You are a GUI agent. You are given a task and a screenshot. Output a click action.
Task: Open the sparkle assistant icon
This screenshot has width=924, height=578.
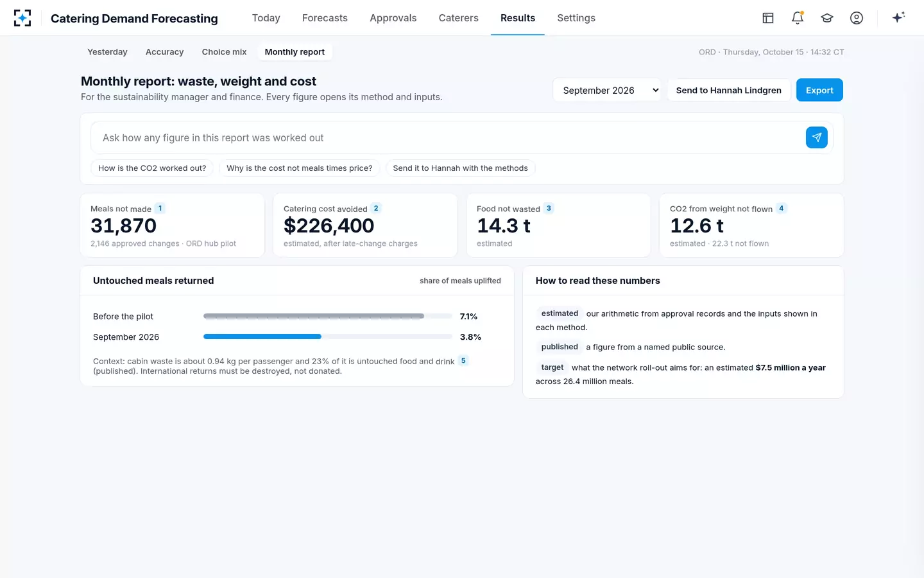(898, 17)
